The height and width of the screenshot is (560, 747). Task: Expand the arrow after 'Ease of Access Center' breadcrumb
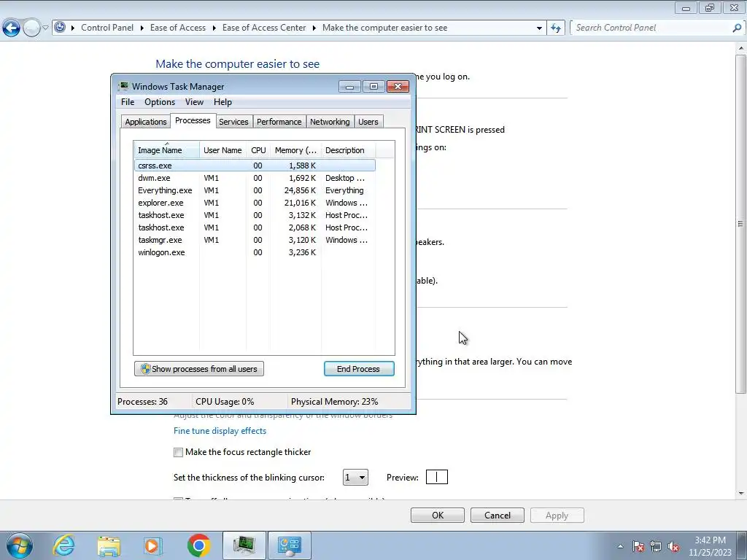(314, 28)
